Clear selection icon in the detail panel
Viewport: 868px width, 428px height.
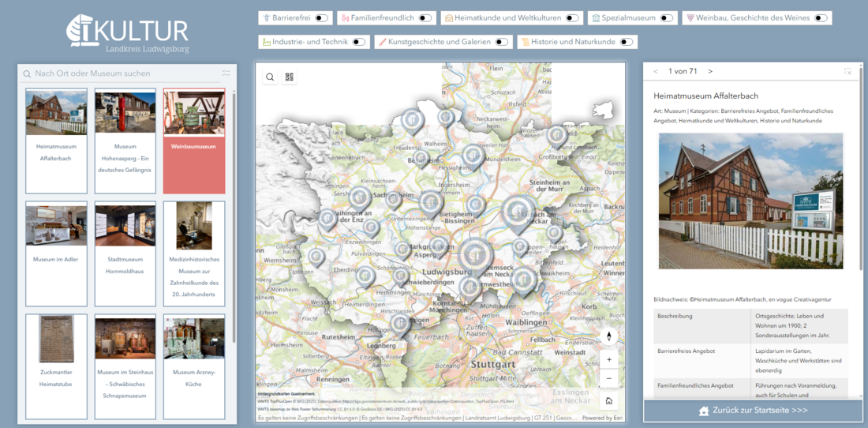[x=847, y=72]
